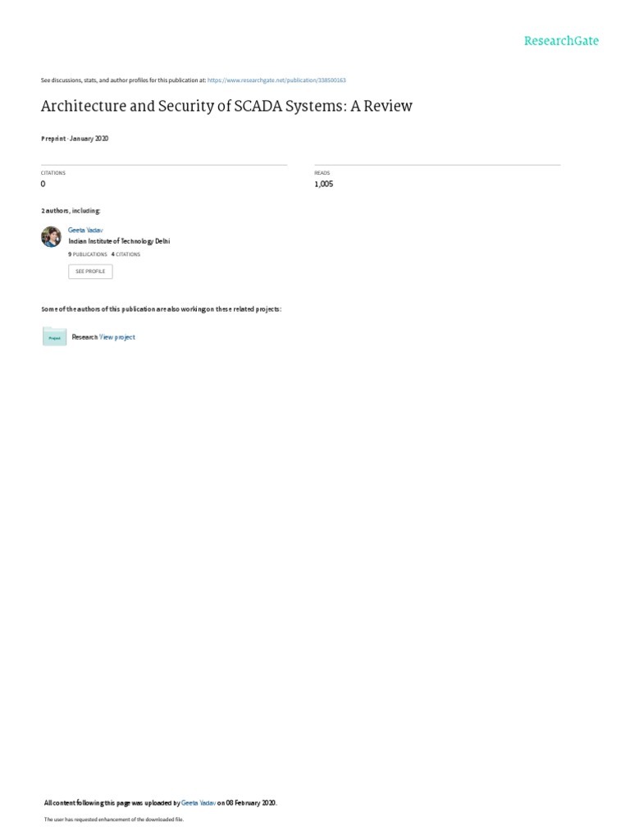This screenshot has width=630, height=840.
Task: Click Indian Institute of Technology Delhi text
Action: 119,241
